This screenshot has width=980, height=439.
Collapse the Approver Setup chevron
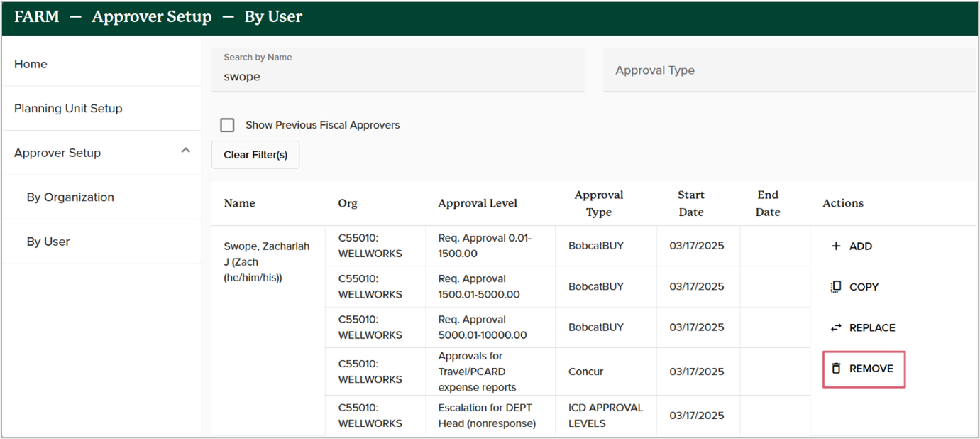click(186, 151)
